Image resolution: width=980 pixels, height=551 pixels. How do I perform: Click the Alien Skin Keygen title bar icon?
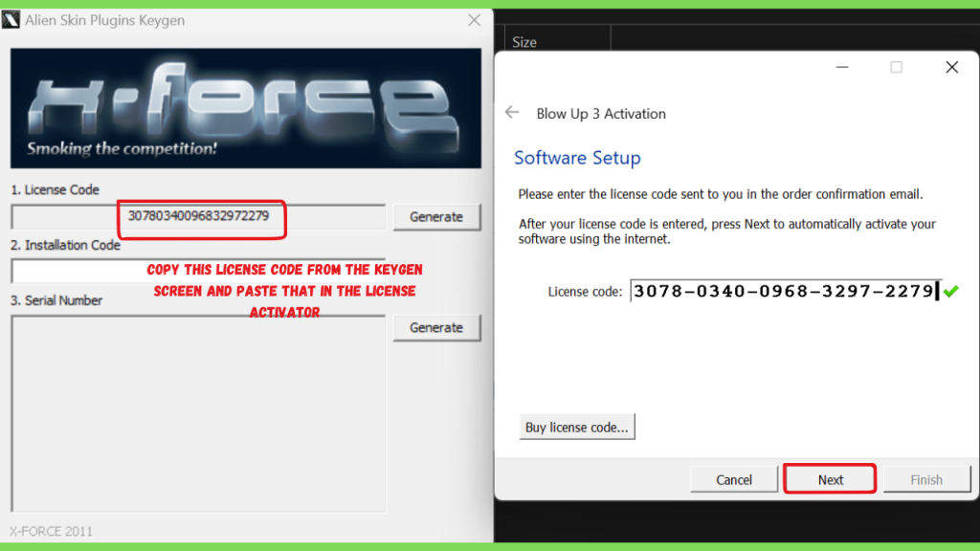click(11, 20)
